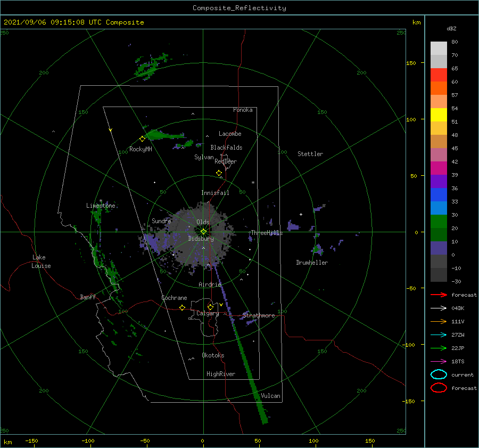Click the red forecast ellipse icon
Viewport: 479px width, 448px height.
click(x=439, y=388)
